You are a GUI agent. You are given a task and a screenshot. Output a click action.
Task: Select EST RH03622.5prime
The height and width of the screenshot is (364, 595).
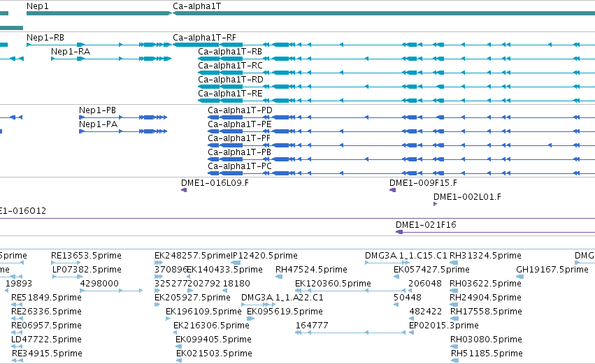[x=485, y=284]
